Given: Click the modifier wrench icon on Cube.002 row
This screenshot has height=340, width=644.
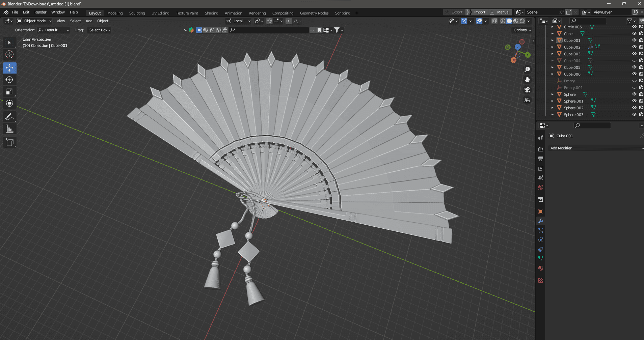Looking at the screenshot, I should coord(591,47).
